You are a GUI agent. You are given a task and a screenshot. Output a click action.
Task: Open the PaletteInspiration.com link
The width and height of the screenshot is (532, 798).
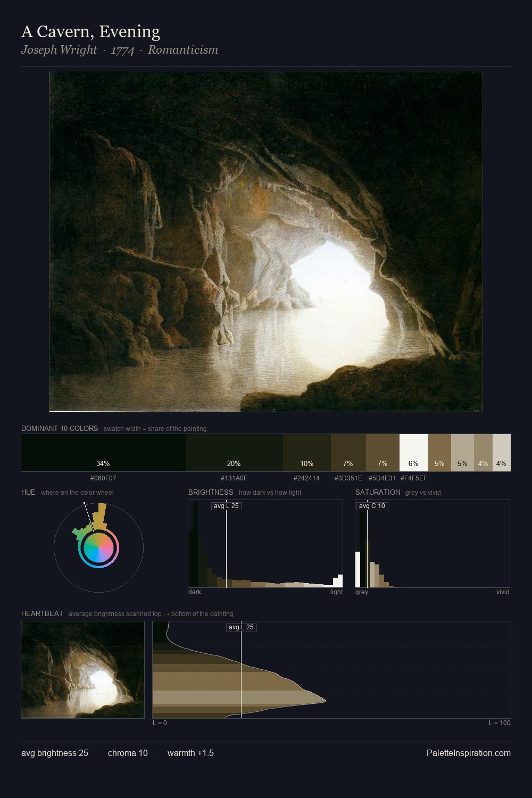click(x=469, y=753)
